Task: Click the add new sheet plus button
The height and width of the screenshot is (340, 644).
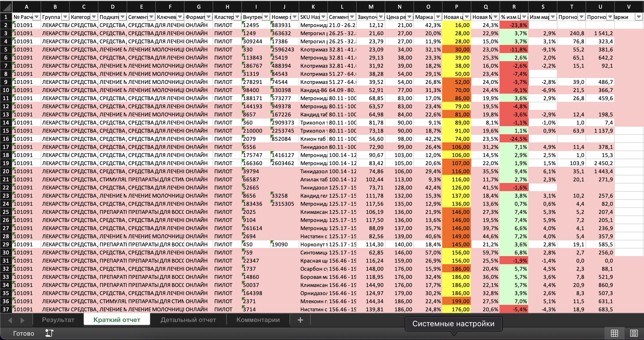Action: pyautogui.click(x=300, y=320)
